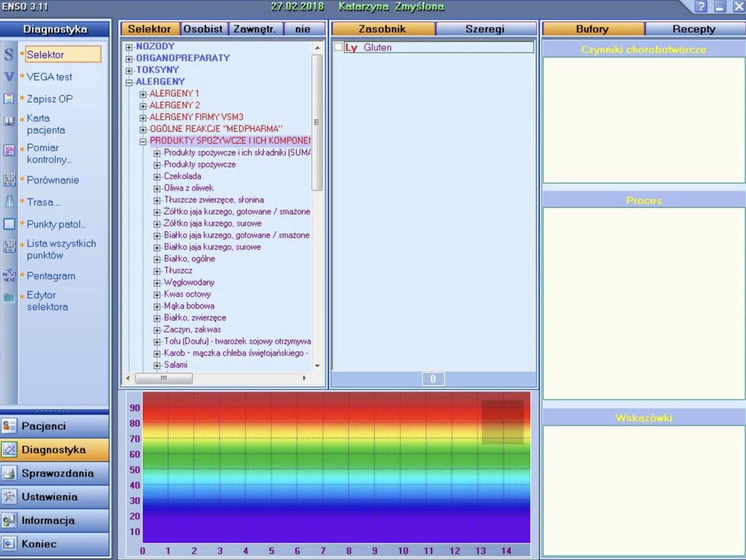
Task: Click the Karta pacjenta book icon
Action: click(x=9, y=120)
